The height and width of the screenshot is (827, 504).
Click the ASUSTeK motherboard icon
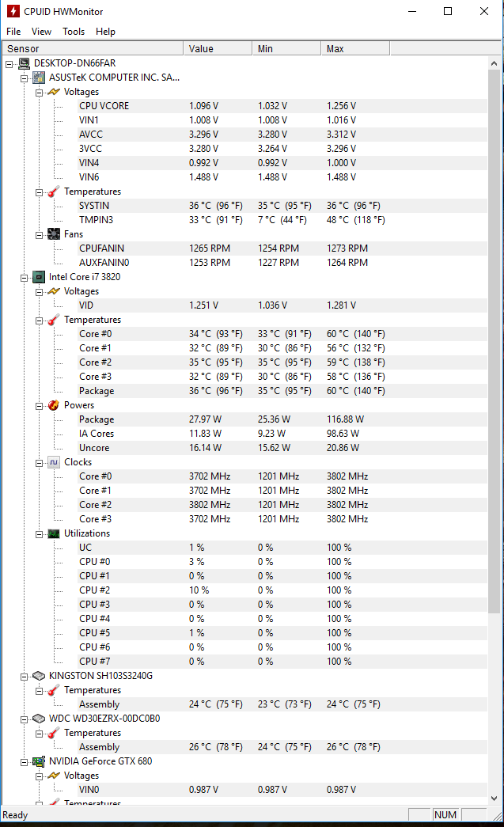pyautogui.click(x=39, y=78)
